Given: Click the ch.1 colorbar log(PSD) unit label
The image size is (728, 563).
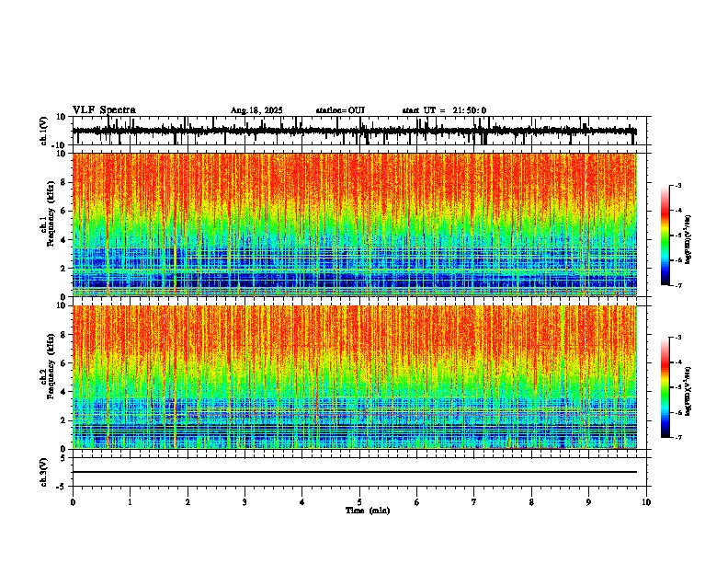Looking at the screenshot, I should click(688, 240).
